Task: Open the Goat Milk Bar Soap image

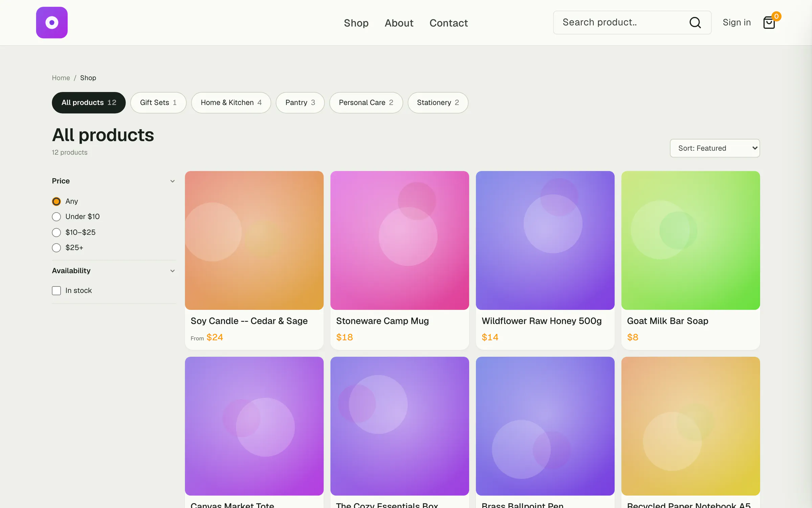Action: 691,240
